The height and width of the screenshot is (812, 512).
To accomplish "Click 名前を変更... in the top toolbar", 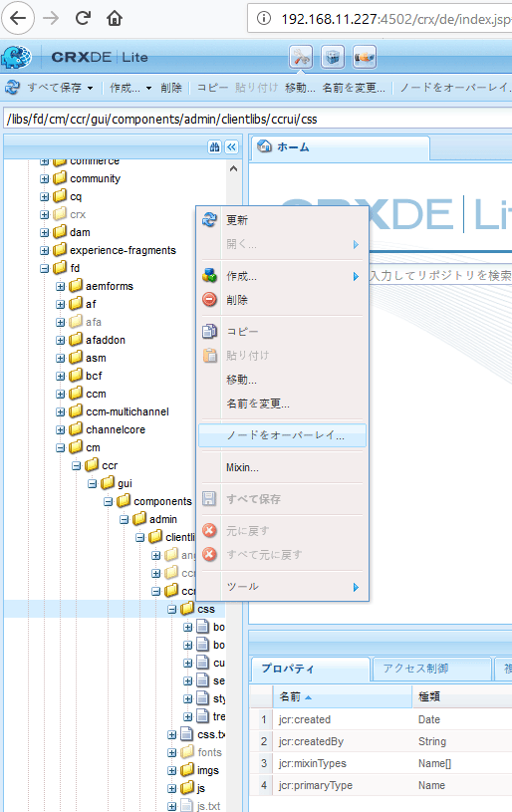I will (x=354, y=88).
